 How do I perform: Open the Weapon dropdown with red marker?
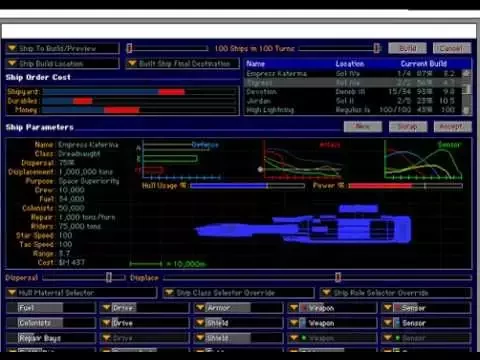(332, 308)
